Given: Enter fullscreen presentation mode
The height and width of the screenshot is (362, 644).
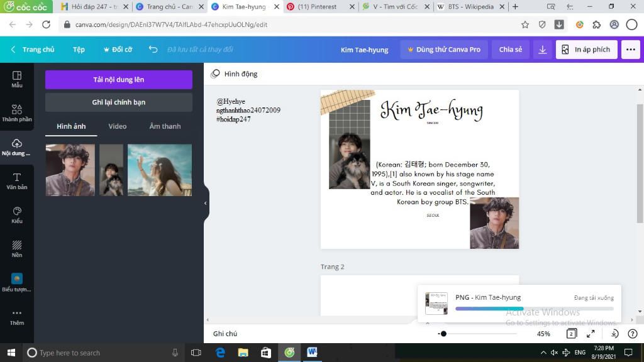Looking at the screenshot, I should click(591, 334).
